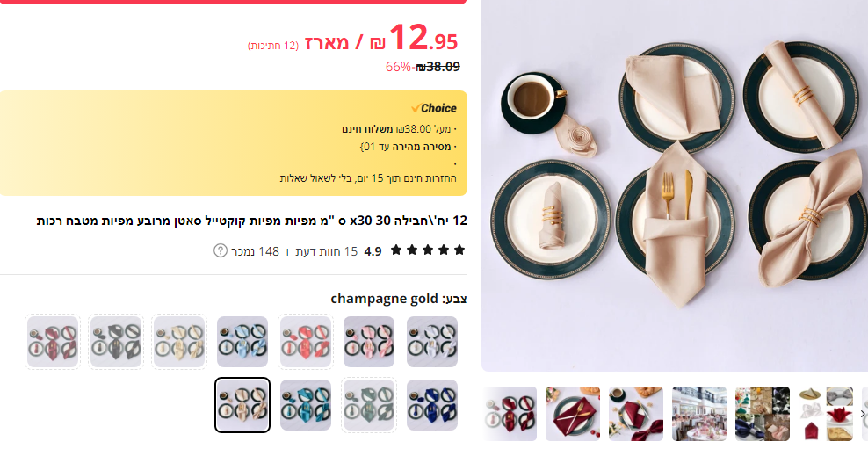The height and width of the screenshot is (456, 868).
Task: View the napkin folding styles thumbnail
Action: coord(825,414)
